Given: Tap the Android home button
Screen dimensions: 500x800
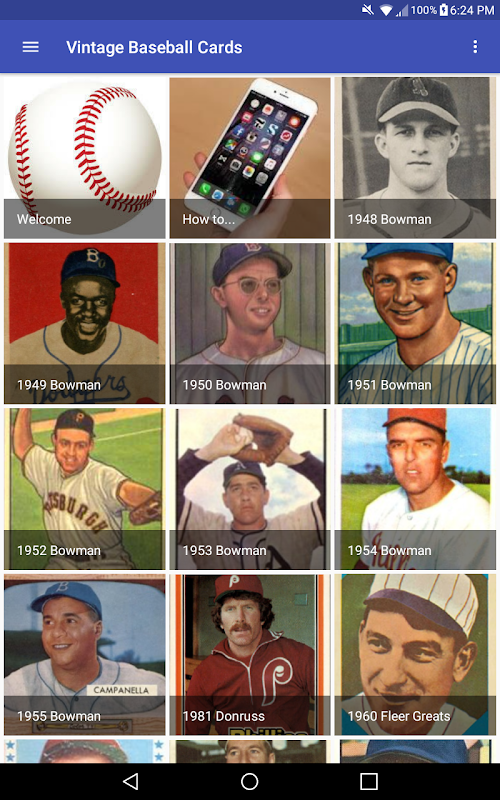Looking at the screenshot, I should pyautogui.click(x=249, y=781).
